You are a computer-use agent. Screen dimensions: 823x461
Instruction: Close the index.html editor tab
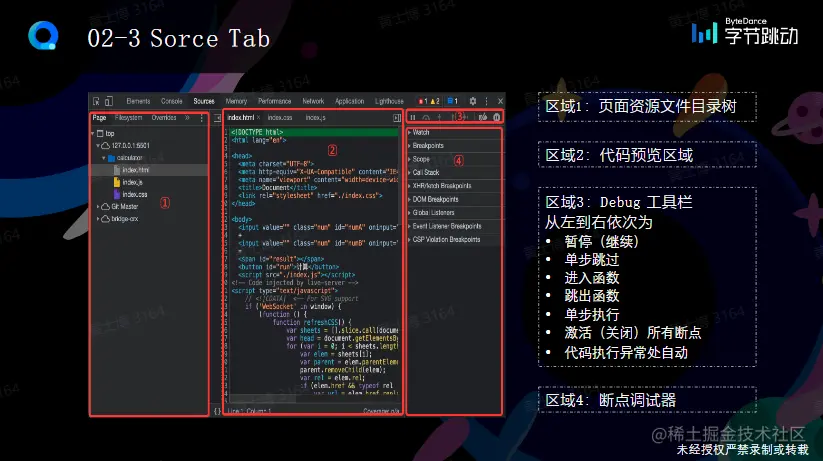coord(259,118)
